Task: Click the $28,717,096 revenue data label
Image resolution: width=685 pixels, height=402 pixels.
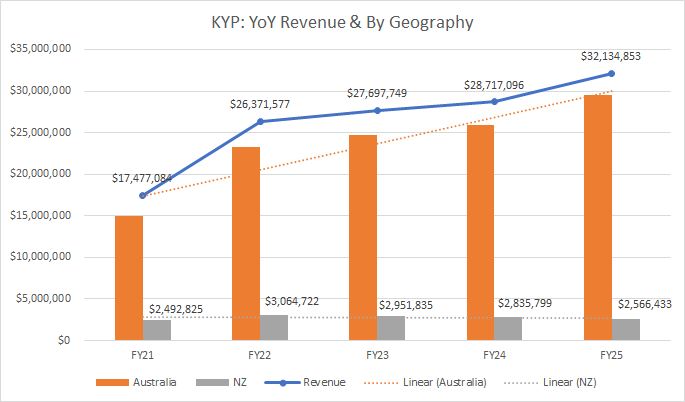Action: pos(495,86)
